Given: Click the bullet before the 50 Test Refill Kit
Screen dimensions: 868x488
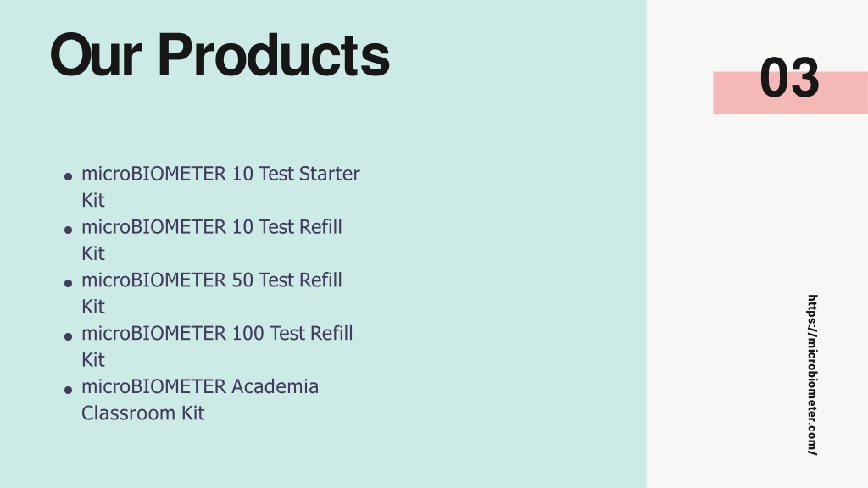Looking at the screenshot, I should click(68, 283).
